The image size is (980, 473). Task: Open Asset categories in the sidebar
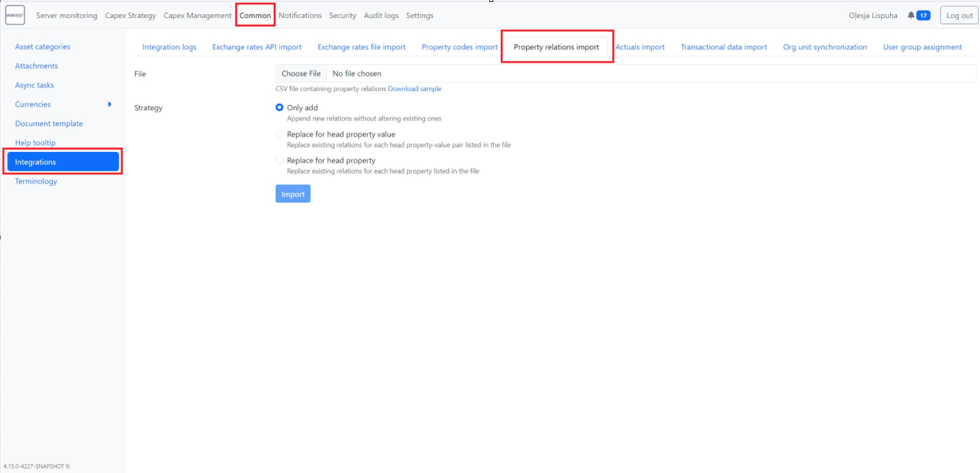[42, 47]
